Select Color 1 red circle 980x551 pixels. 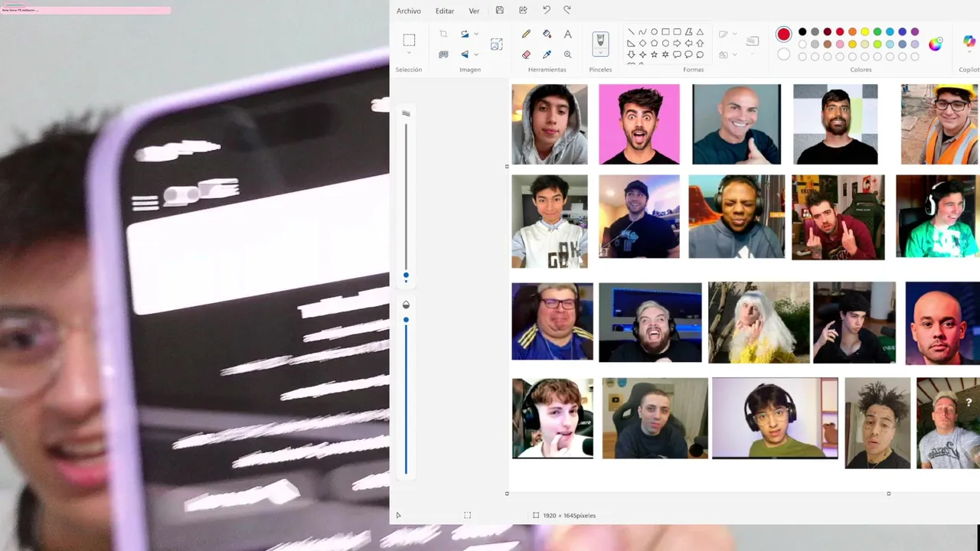pos(783,34)
